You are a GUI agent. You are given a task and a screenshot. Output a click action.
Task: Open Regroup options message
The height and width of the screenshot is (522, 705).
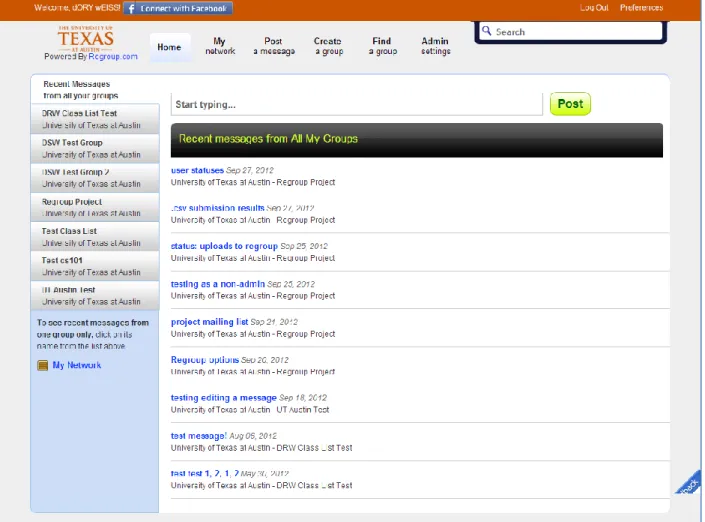tap(205, 360)
